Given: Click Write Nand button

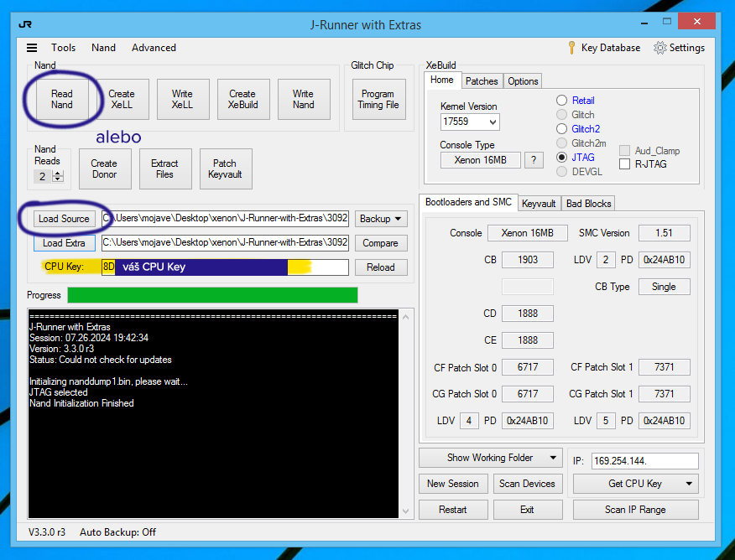Looking at the screenshot, I should click(x=303, y=99).
